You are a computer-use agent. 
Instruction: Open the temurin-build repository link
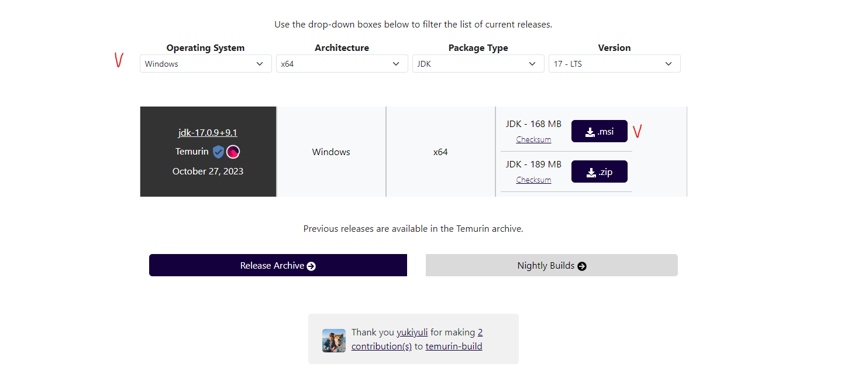[x=454, y=346]
